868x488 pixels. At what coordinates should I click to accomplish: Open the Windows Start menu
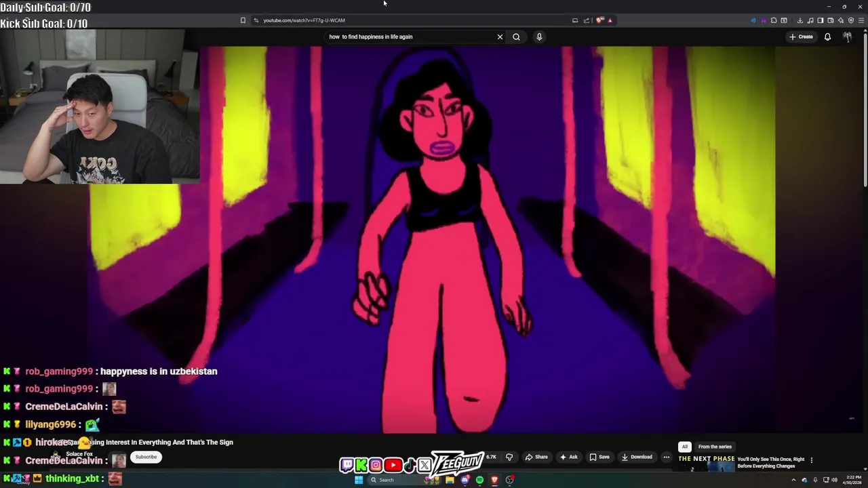[359, 480]
